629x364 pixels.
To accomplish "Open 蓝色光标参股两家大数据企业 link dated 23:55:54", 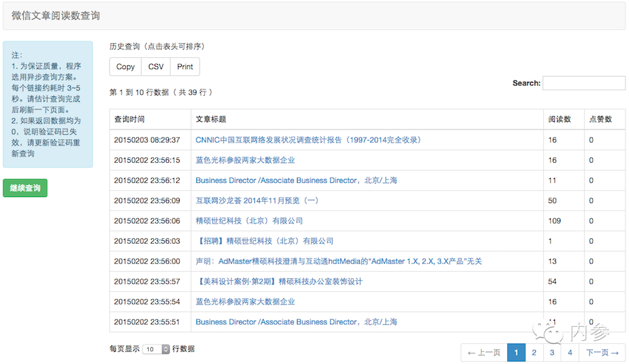I will [x=245, y=301].
